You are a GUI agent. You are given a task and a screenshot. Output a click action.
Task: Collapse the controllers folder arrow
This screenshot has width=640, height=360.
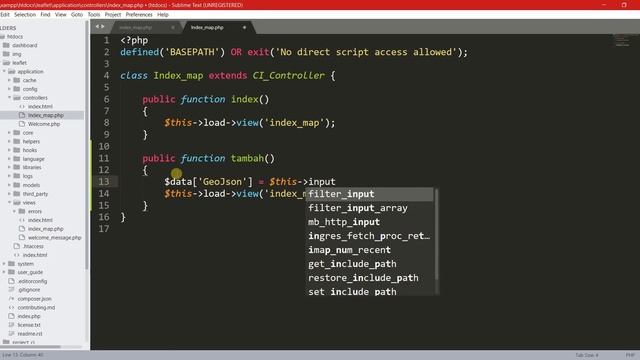pyautogui.click(x=9, y=98)
